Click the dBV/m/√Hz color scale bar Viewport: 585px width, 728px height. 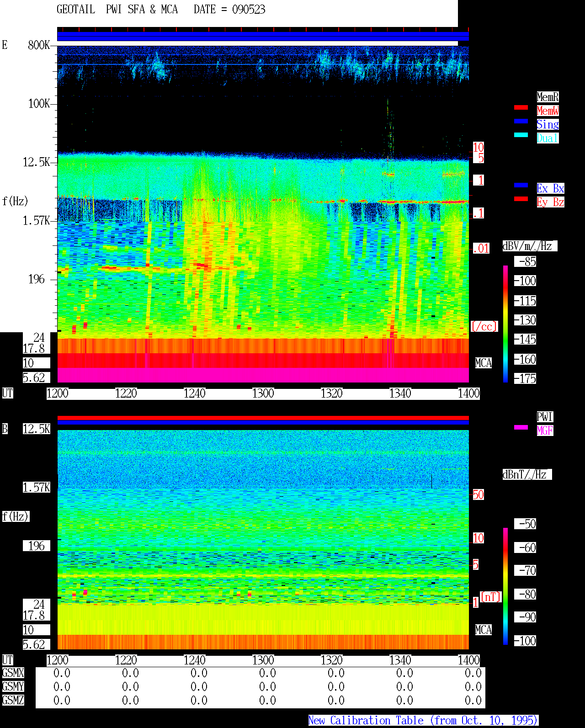click(505, 324)
